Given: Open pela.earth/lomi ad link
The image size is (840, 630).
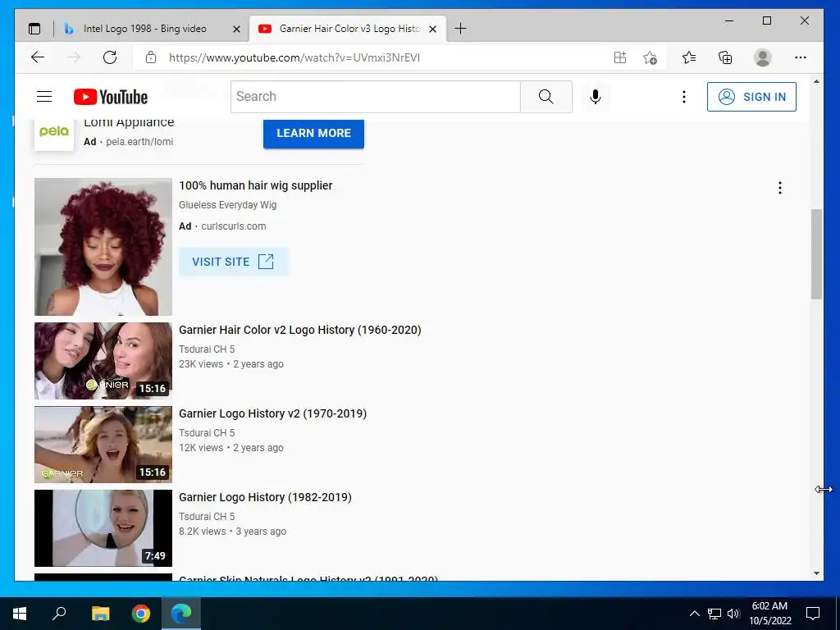Looking at the screenshot, I should pyautogui.click(x=139, y=142).
